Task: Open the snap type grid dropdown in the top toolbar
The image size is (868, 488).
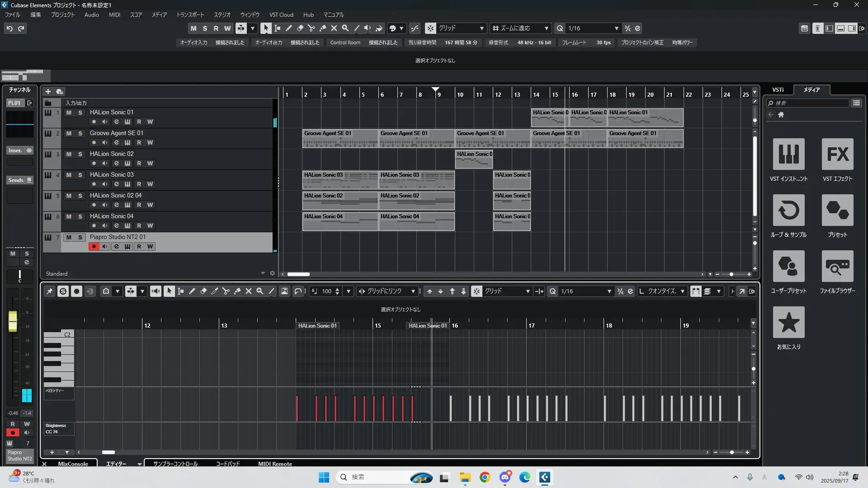Action: tap(482, 28)
